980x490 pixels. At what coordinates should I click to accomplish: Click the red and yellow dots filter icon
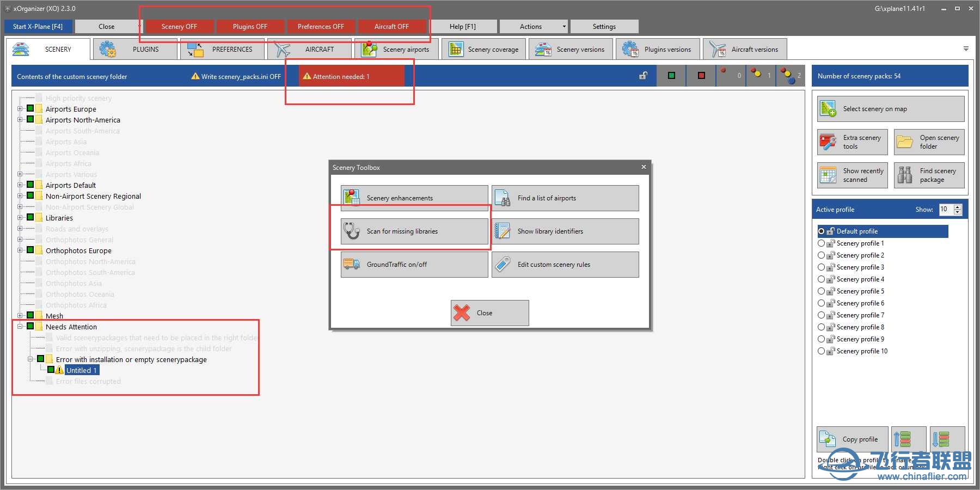755,72
